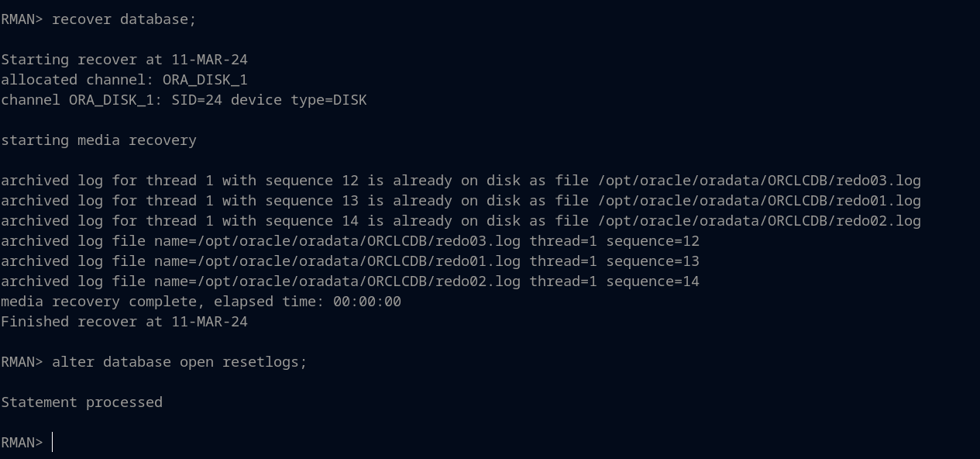Click the 'Finished recover at 11-MAR-24' line
This screenshot has width=980, height=459.
[x=124, y=322]
